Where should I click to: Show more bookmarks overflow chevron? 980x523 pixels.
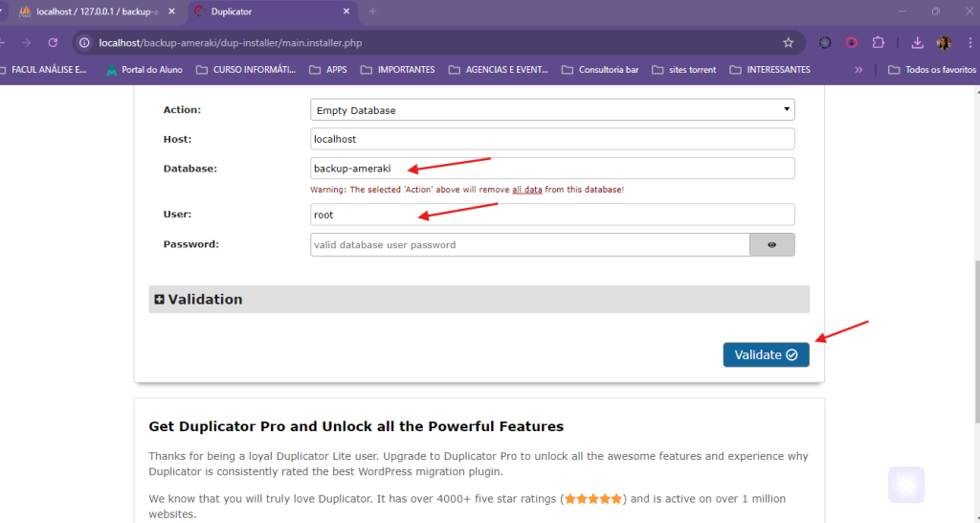[858, 70]
